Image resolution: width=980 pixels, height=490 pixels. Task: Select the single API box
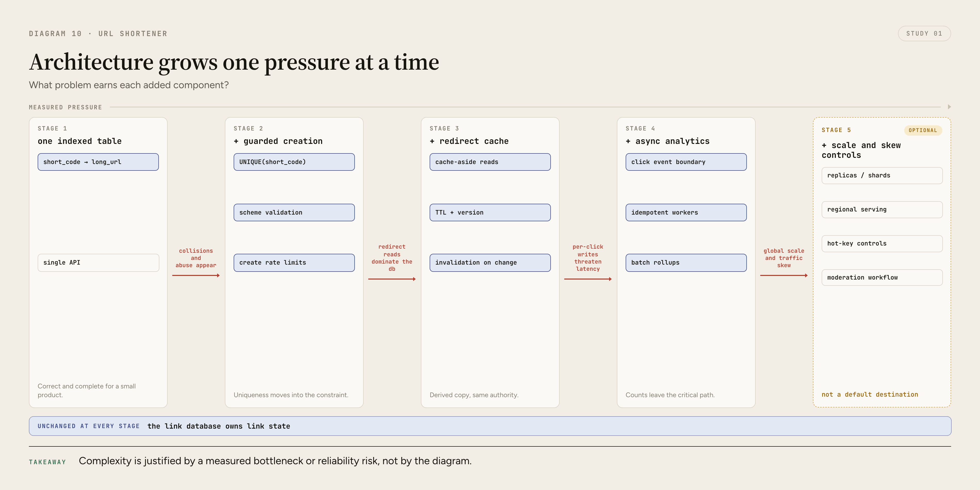[98, 263]
